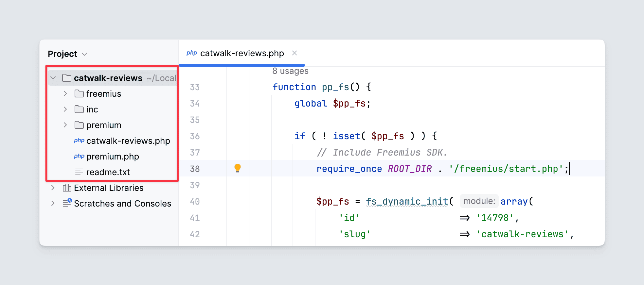Click gutter line number 36
The width and height of the screenshot is (644, 285).
click(x=195, y=136)
